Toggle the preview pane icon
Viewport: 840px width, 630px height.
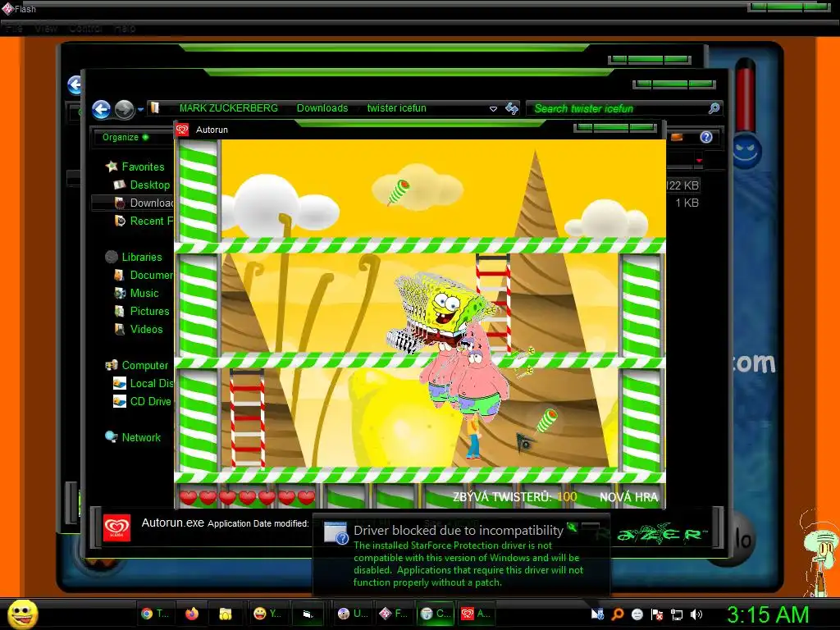677,137
